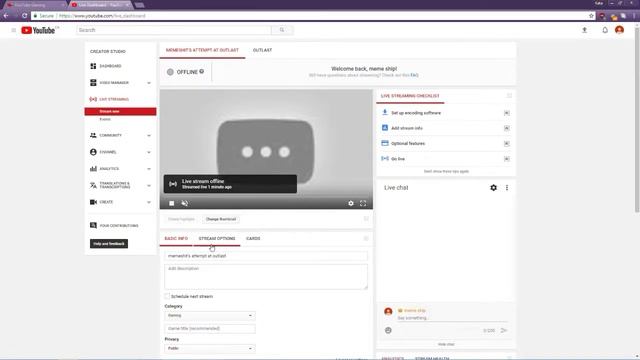Click the search magnifier button

[x=282, y=30]
